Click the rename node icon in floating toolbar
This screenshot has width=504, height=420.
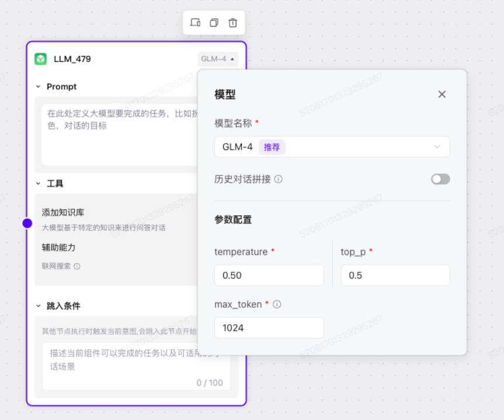tap(195, 23)
